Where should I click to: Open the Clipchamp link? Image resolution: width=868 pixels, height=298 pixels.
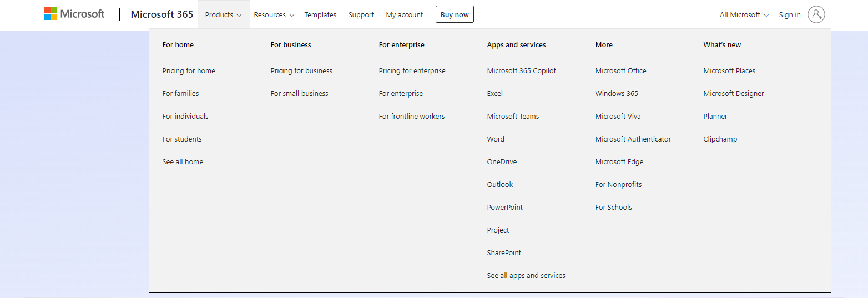(720, 139)
